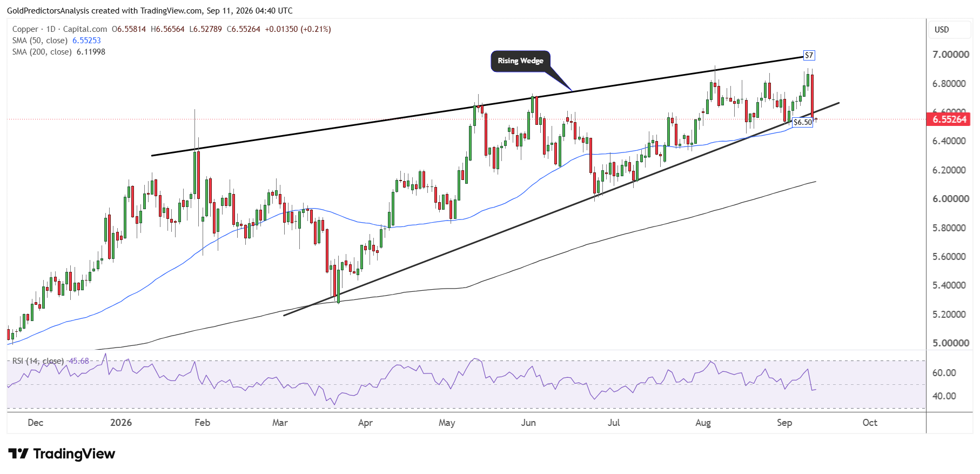980x474 pixels.
Task: Click the 7.00000 price axis label
Action: [950, 55]
